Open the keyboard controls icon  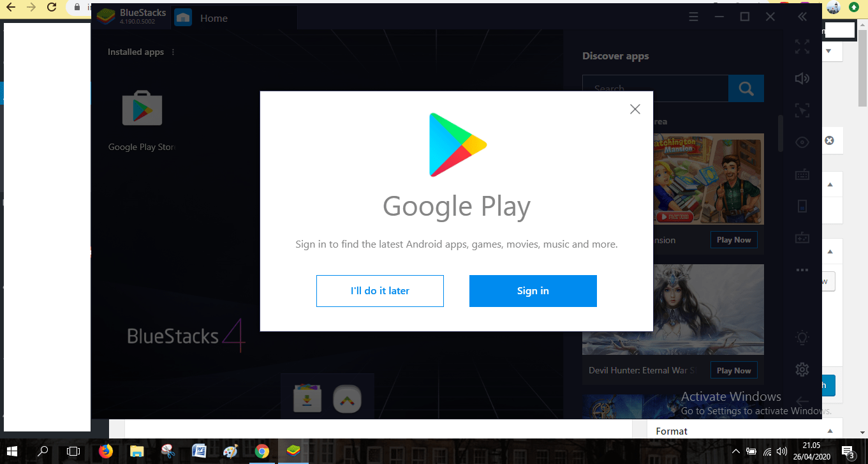[x=802, y=174]
